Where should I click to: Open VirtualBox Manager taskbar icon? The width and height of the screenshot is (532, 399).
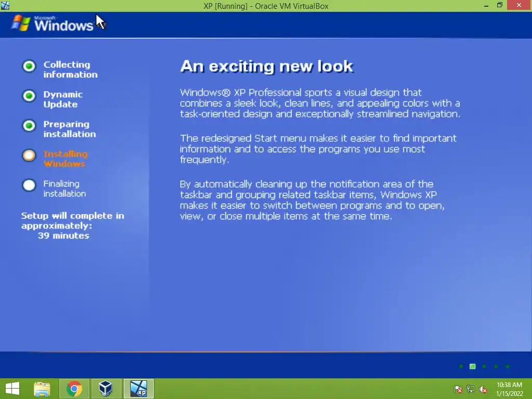[x=105, y=389]
